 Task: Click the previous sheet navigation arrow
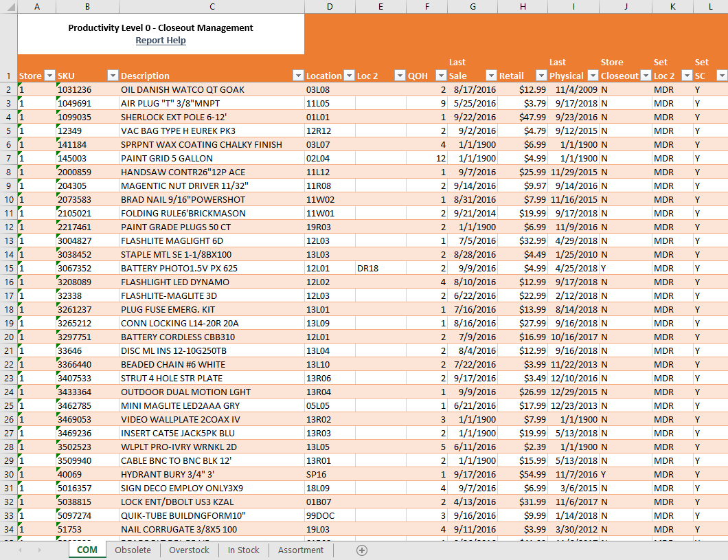(x=20, y=550)
